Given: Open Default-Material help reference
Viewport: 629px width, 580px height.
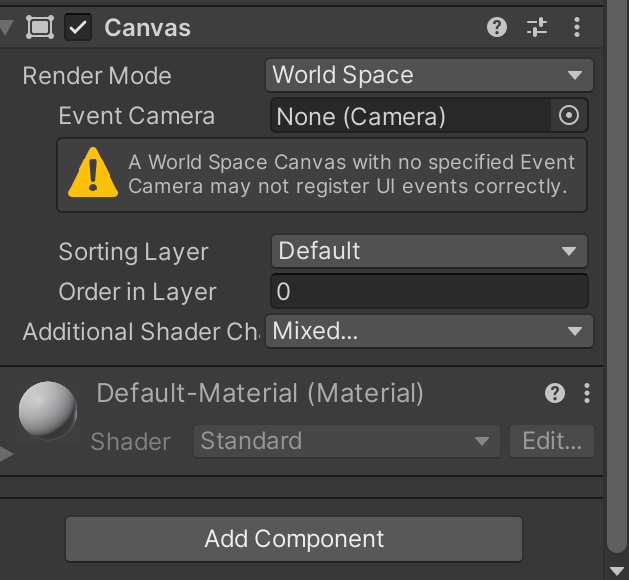Looking at the screenshot, I should click(555, 393).
